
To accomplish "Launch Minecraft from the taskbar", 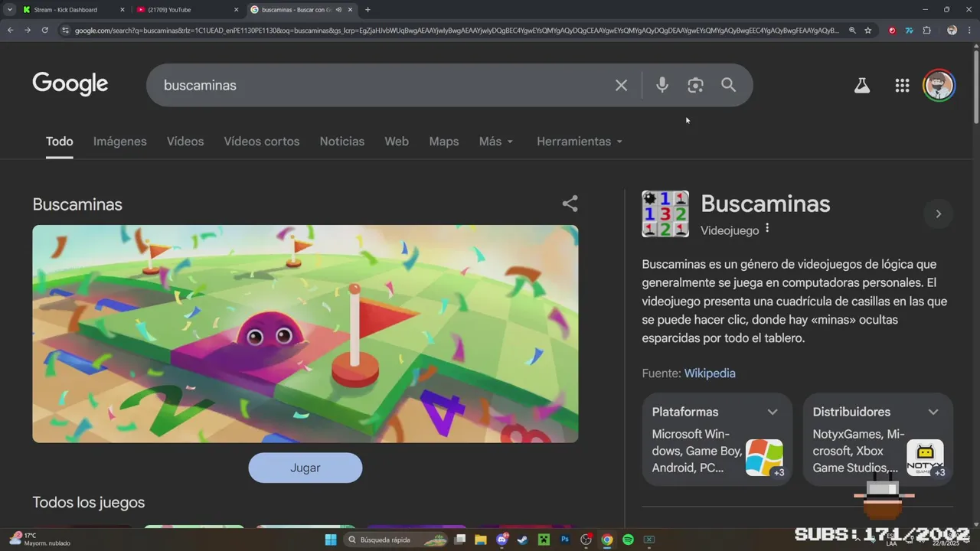I will (544, 540).
